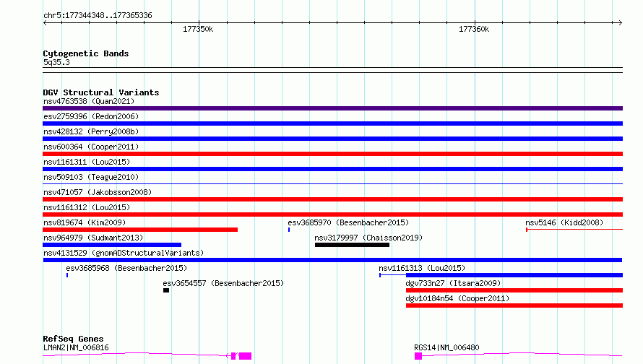
Task: Click the esv3685970 (Besenbacher2015) label
Action: [348, 222]
